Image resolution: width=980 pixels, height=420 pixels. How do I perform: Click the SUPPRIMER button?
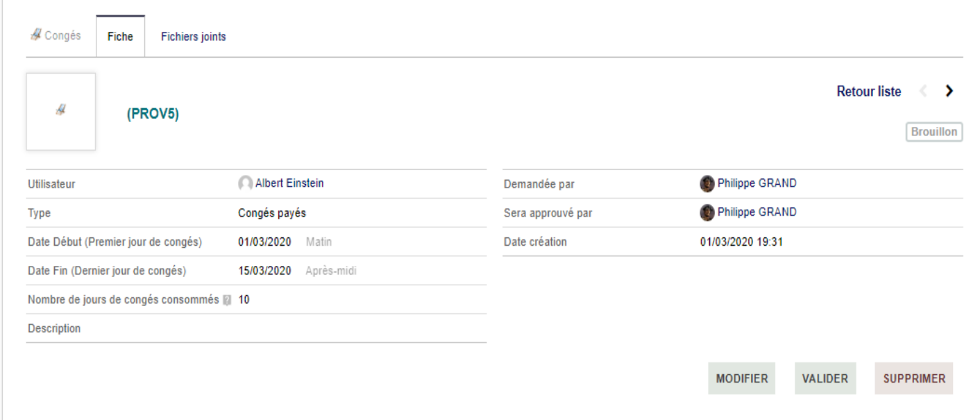tap(914, 379)
